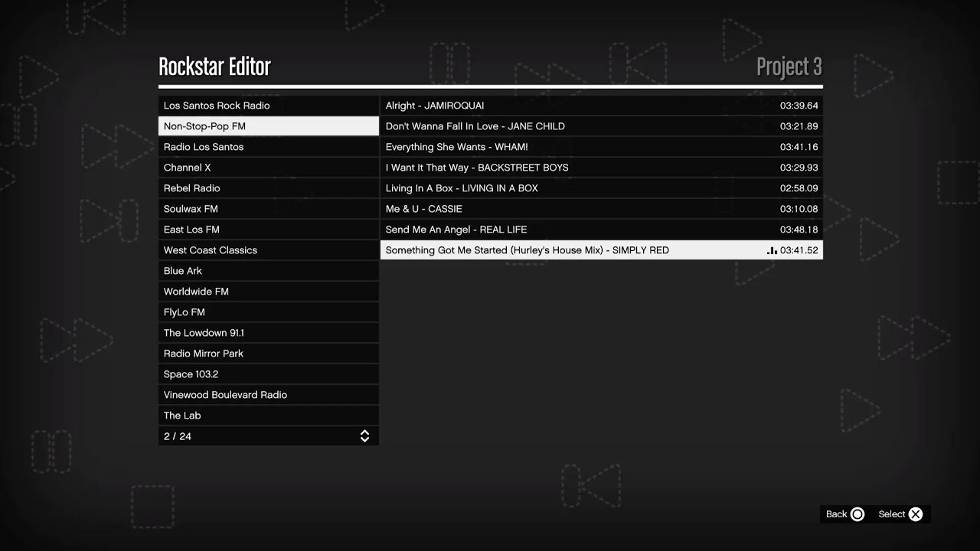Click the 2 / 24 page counter

(x=178, y=436)
